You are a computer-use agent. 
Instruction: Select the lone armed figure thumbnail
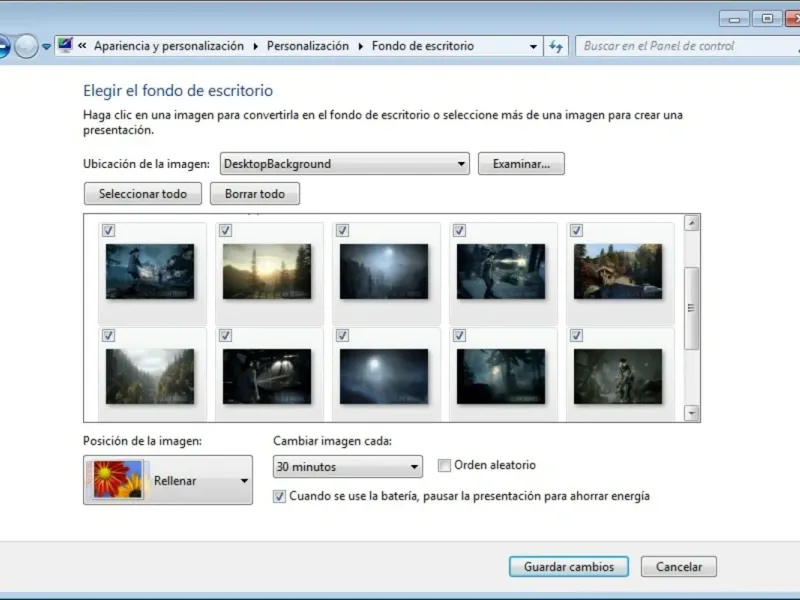(618, 377)
